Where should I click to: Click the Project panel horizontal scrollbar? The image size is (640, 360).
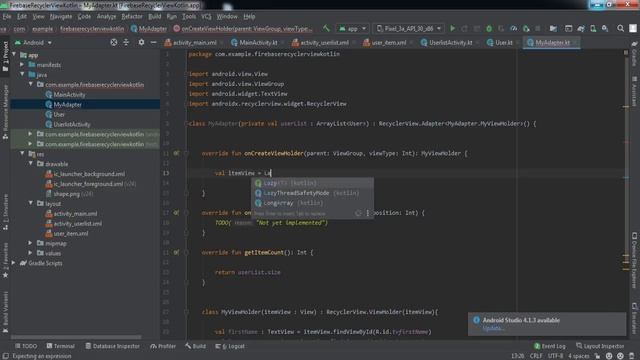[x=76, y=337]
